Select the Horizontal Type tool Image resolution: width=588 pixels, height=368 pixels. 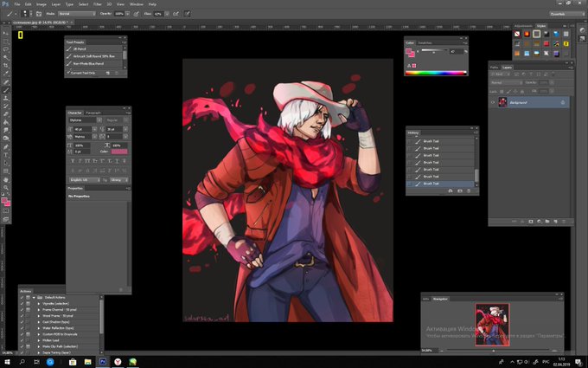pos(6,155)
